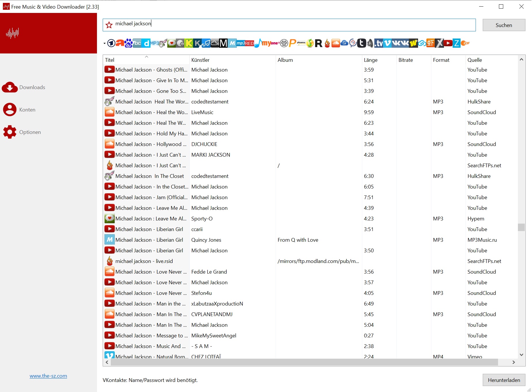Click the michael jackson search input field

point(289,25)
